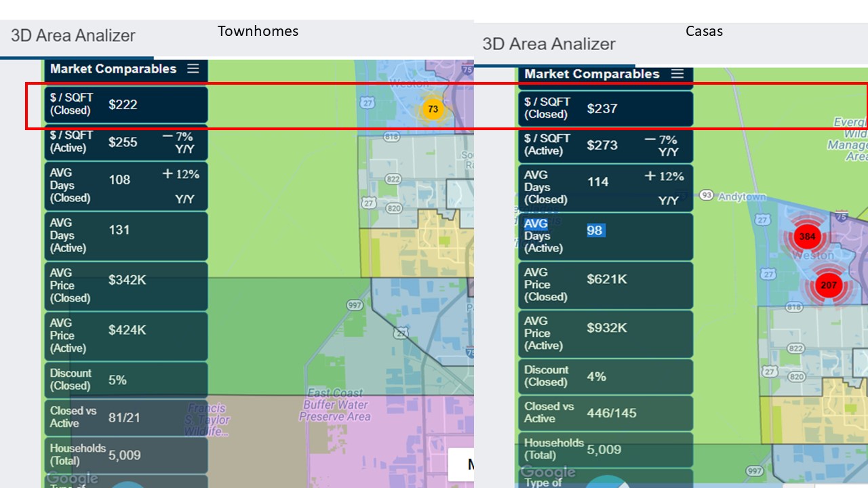This screenshot has width=868, height=488.
Task: Select the AVG Price (Active) $932K row
Action: (x=606, y=333)
